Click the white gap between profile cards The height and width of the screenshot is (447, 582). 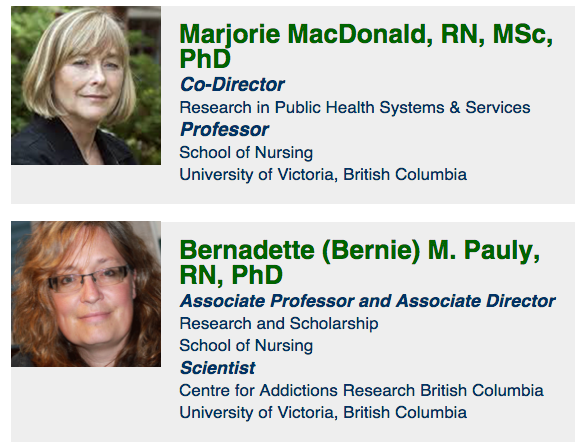(293, 213)
